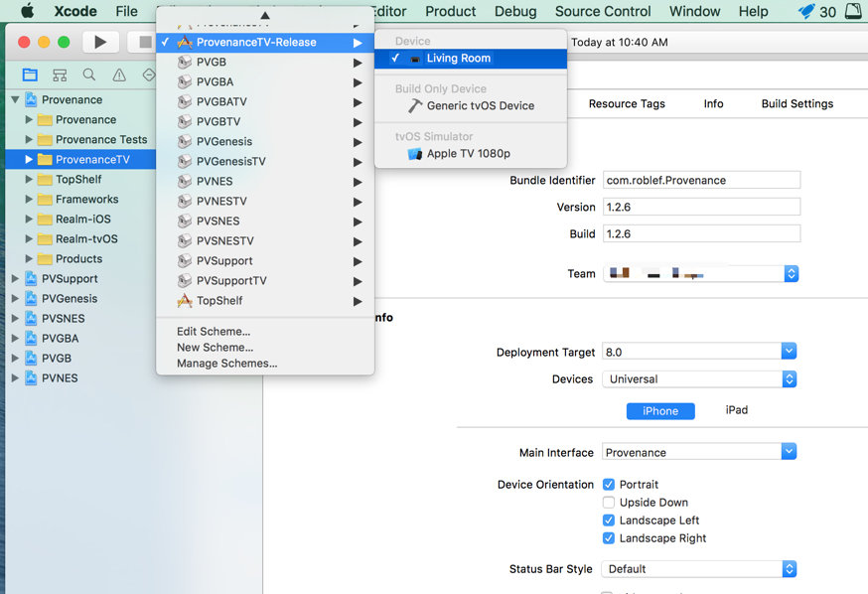The image size is (868, 594).
Task: Select the iPad segment button
Action: 736,410
